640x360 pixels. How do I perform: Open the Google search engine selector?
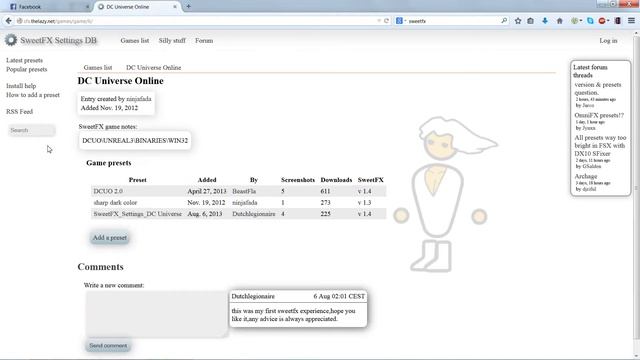[400, 21]
